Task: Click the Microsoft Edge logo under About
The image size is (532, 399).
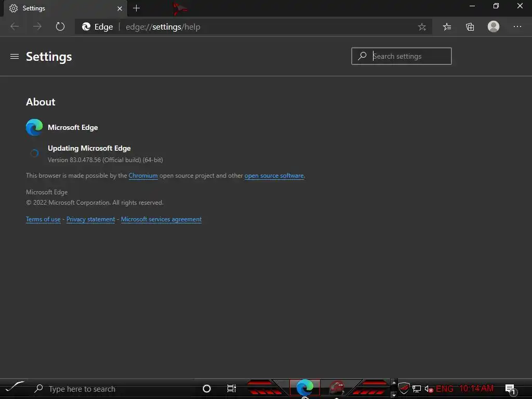Action: 34,127
